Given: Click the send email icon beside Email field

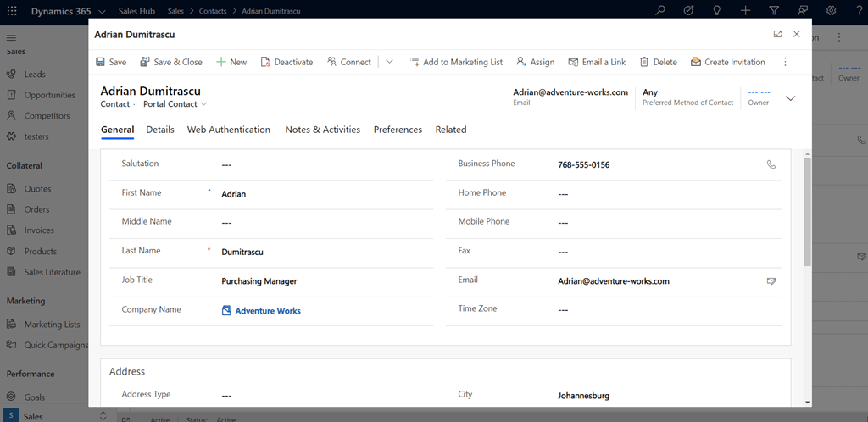Looking at the screenshot, I should 771,281.
